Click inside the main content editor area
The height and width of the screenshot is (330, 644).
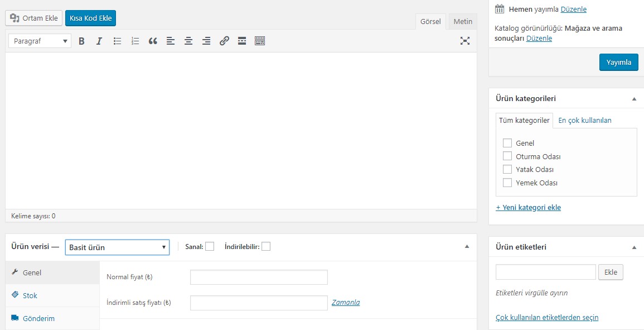(241, 131)
